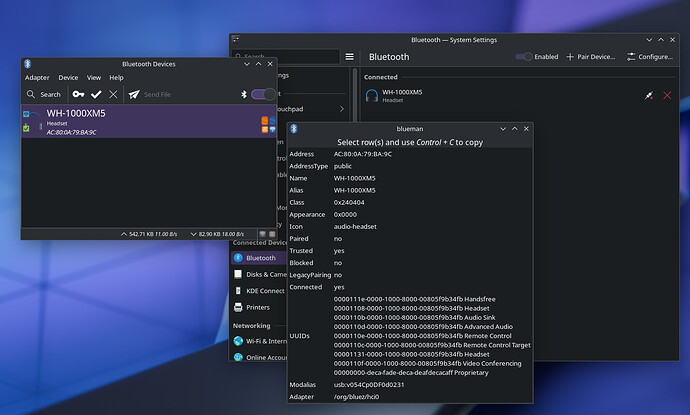This screenshot has height=415, width=690.
Task: Select the Blocked no row in blueman
Action: pyautogui.click(x=410, y=263)
